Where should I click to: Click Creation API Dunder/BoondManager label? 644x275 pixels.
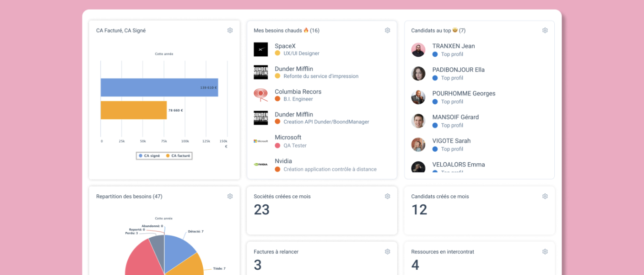point(326,122)
